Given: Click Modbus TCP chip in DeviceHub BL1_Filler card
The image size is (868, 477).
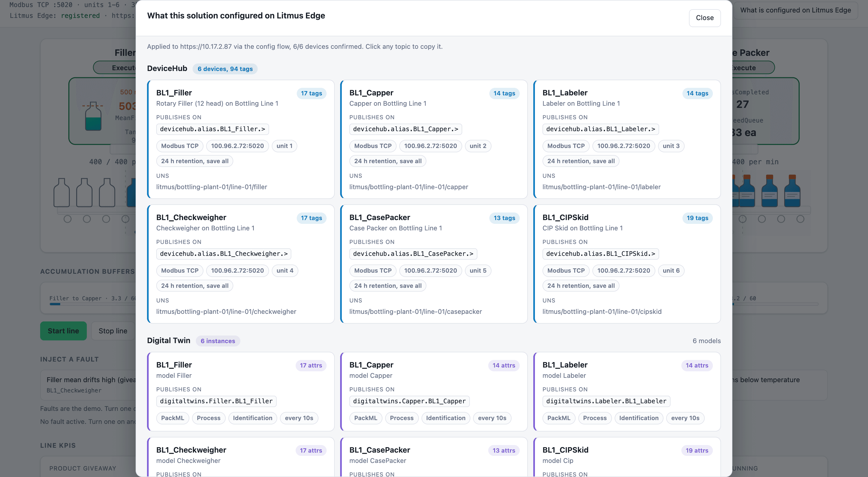Looking at the screenshot, I should click(180, 146).
